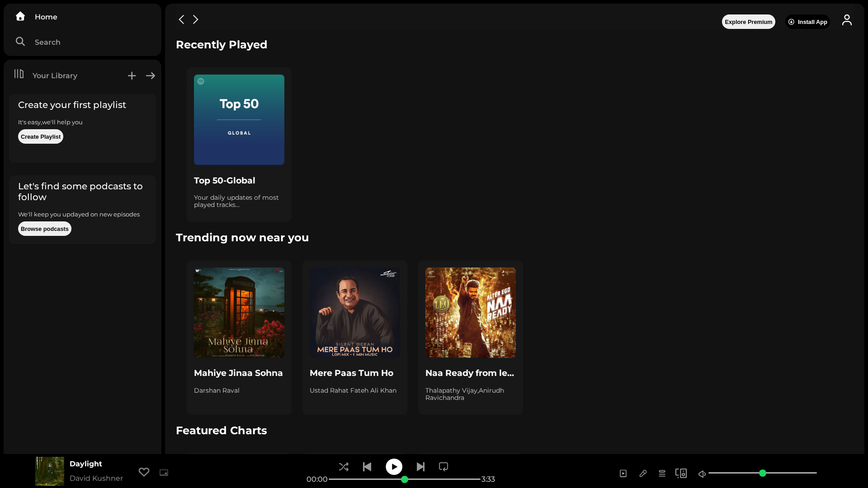Show lyrics with the microphone icon
This screenshot has width=868, height=488.
pos(643,474)
